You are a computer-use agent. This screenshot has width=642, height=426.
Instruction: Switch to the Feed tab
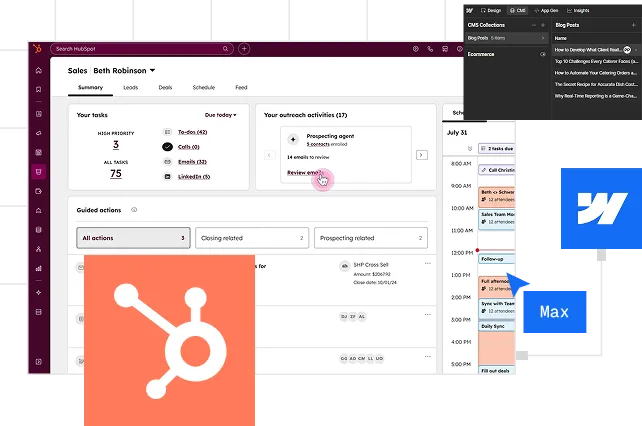coord(241,87)
